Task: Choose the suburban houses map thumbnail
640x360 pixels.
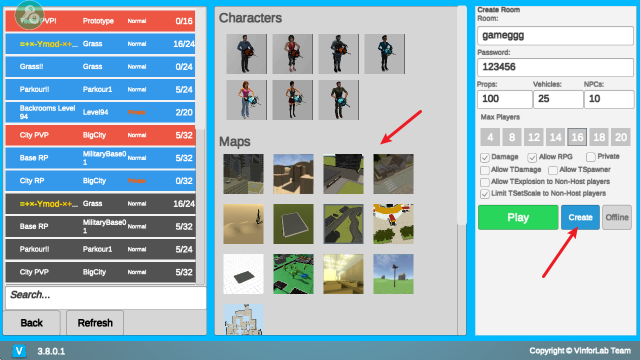Action: pos(393,174)
